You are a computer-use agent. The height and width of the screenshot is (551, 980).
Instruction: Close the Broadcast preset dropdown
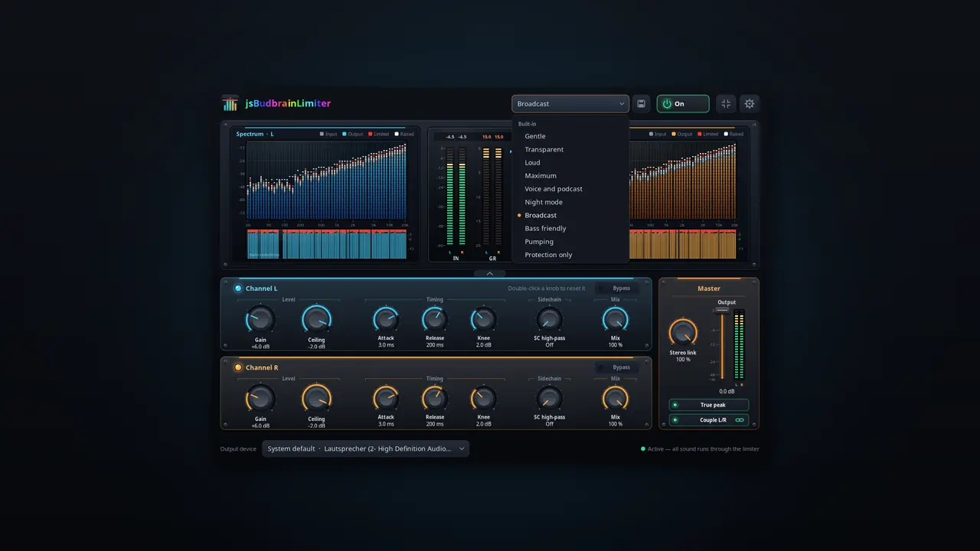point(570,103)
